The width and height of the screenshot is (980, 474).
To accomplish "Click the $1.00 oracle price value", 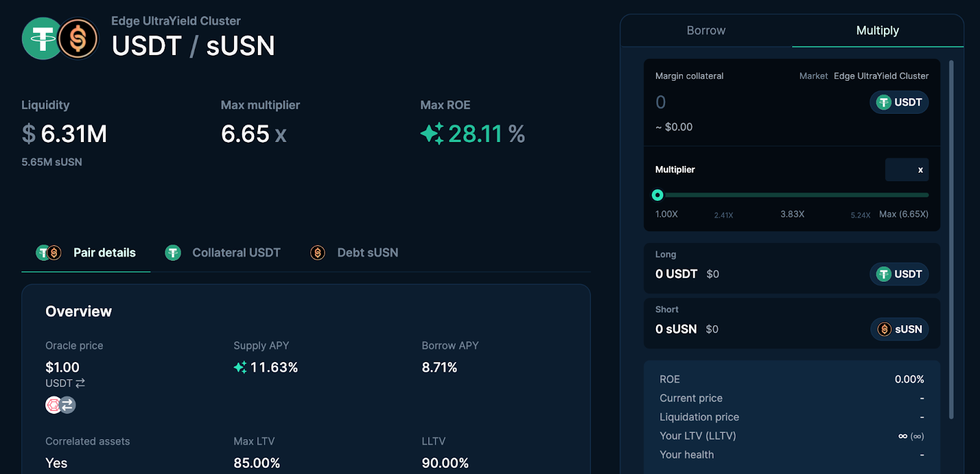I will (x=62, y=367).
